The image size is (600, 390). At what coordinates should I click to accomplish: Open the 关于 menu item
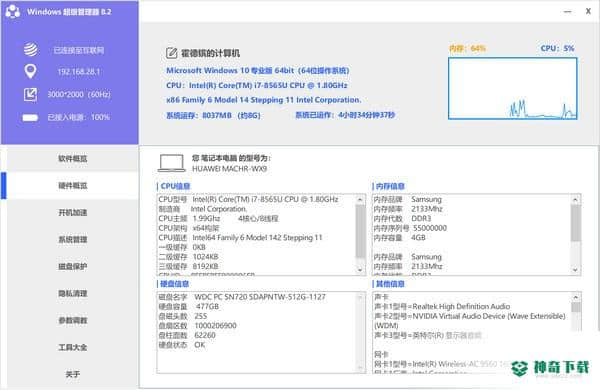[73, 374]
